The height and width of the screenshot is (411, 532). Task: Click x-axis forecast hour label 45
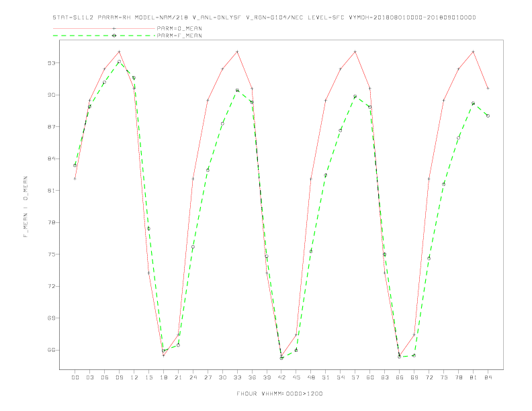(296, 377)
